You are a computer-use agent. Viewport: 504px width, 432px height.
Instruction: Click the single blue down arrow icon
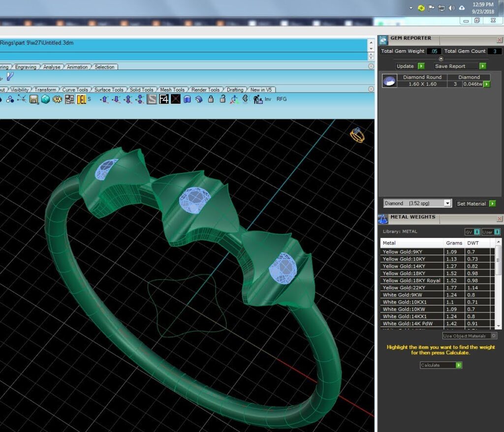point(116,100)
